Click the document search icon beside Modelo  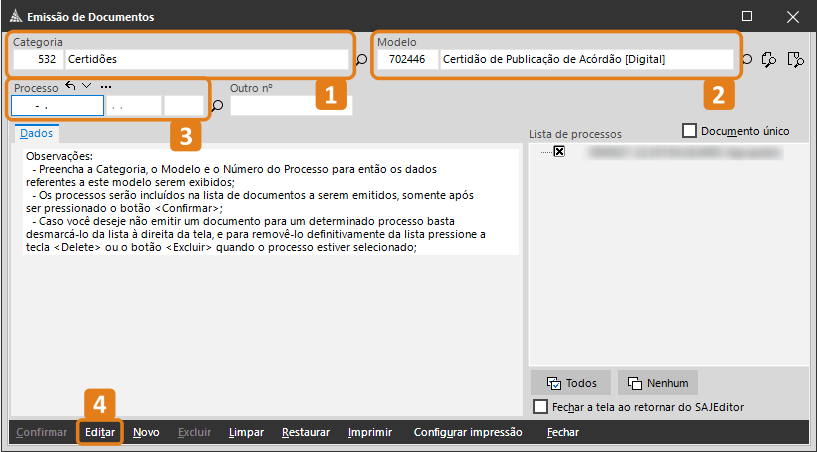click(795, 60)
